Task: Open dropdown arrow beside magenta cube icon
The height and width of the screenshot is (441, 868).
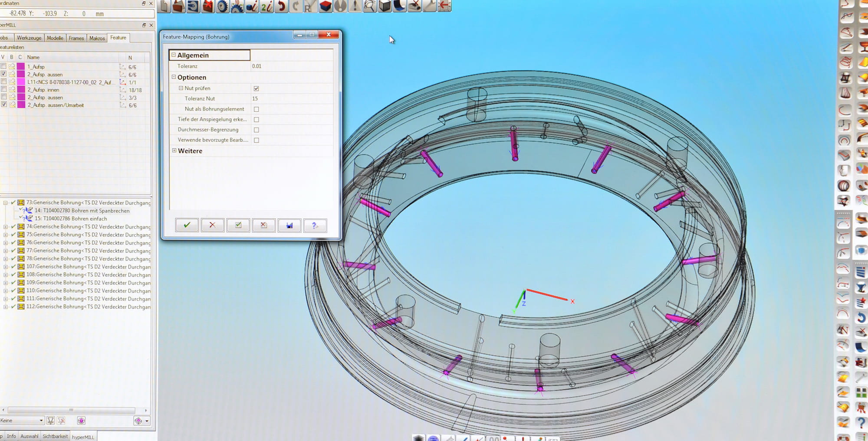Action: [x=147, y=421]
